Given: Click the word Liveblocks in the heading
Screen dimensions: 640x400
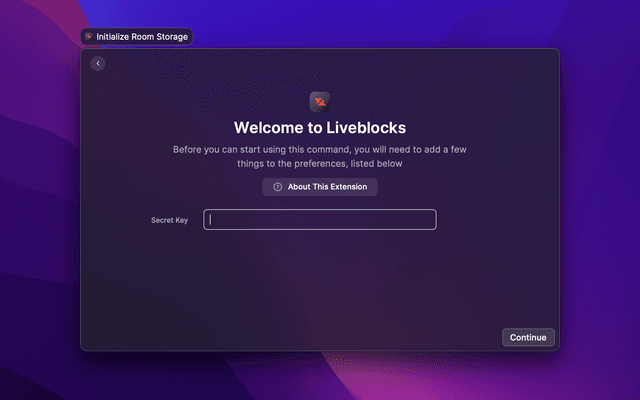Looking at the screenshot, I should click(364, 128).
